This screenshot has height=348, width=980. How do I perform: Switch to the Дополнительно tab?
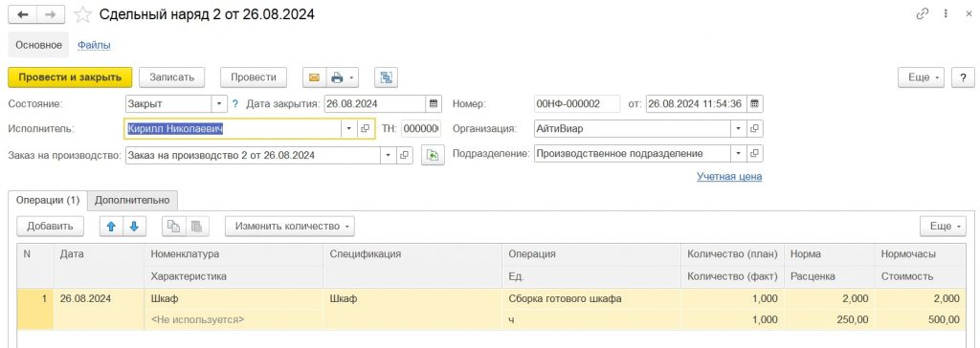pos(132,200)
